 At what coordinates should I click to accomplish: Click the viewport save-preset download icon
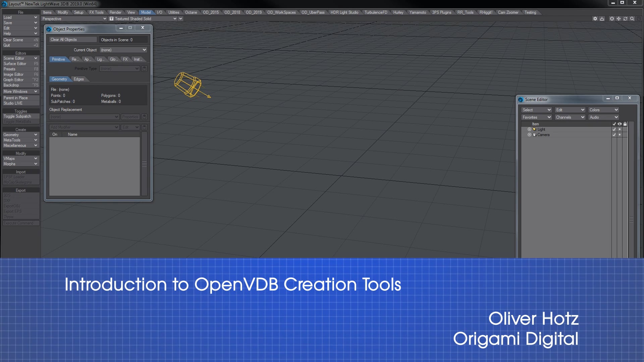coord(602,19)
